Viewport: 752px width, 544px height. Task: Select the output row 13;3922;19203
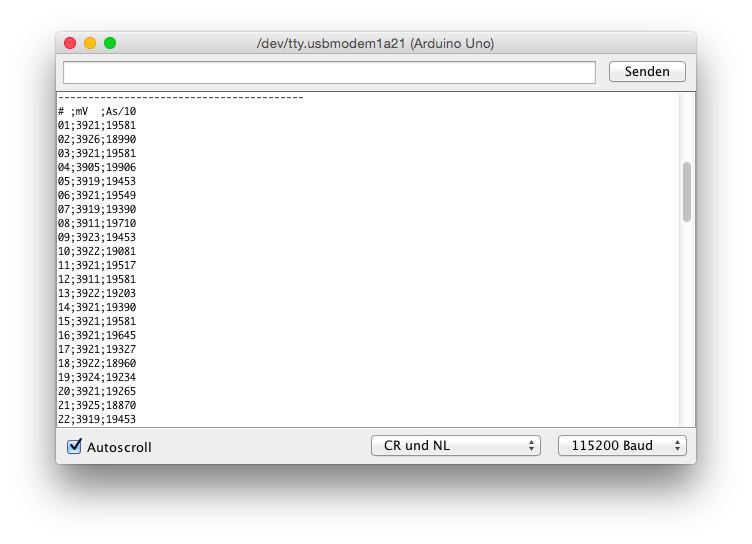[x=97, y=293]
